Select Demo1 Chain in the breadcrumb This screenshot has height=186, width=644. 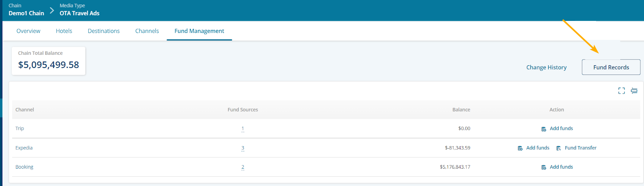[26, 13]
